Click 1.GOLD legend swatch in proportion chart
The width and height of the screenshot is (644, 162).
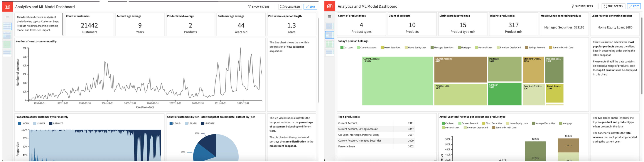pyautogui.click(x=20, y=123)
